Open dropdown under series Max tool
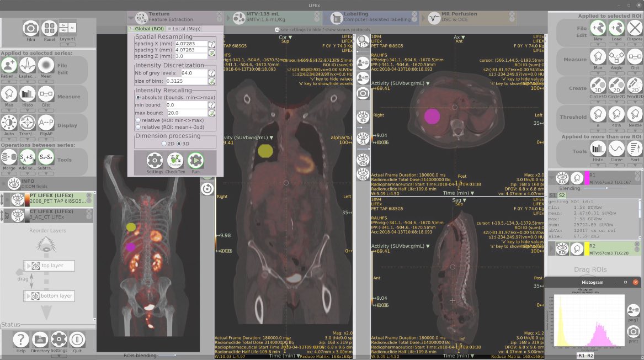 [x=9, y=110]
